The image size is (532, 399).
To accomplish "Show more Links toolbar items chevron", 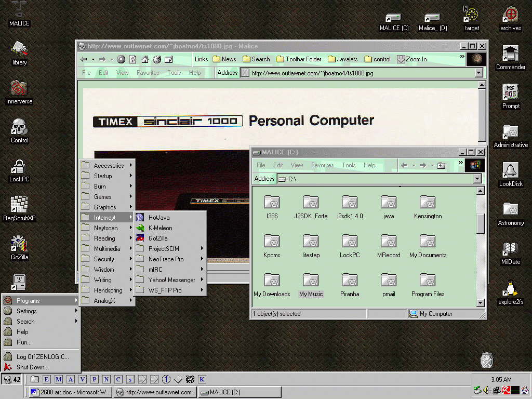I will point(462,57).
